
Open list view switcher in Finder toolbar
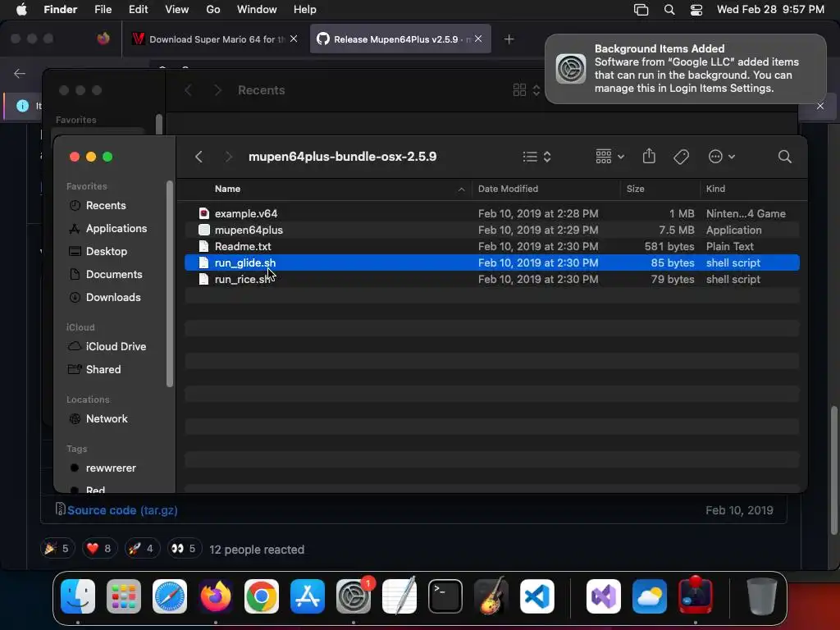536,157
